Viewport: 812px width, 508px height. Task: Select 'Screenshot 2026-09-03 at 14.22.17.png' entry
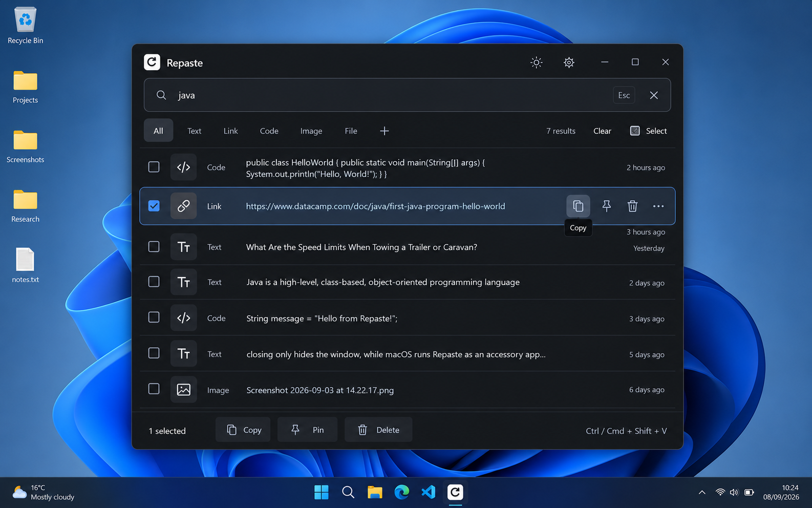click(x=320, y=390)
